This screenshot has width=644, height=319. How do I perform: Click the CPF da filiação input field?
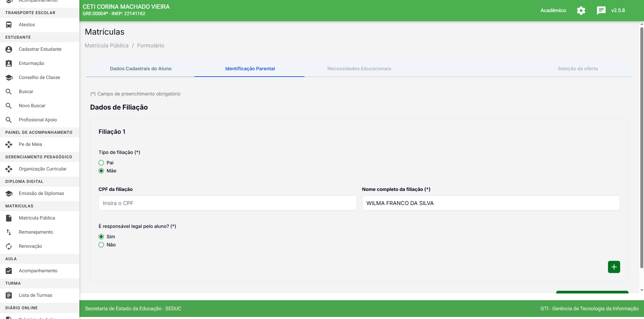[x=227, y=203]
